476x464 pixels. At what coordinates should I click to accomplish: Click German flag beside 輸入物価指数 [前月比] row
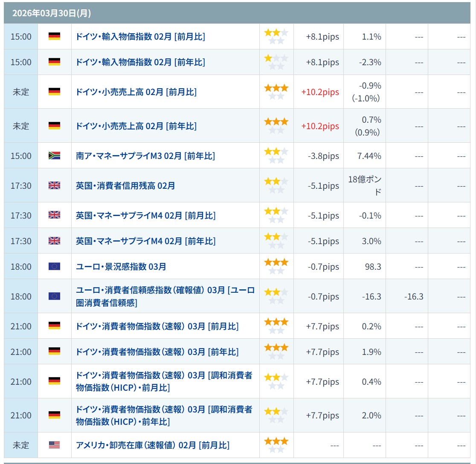pyautogui.click(x=54, y=36)
